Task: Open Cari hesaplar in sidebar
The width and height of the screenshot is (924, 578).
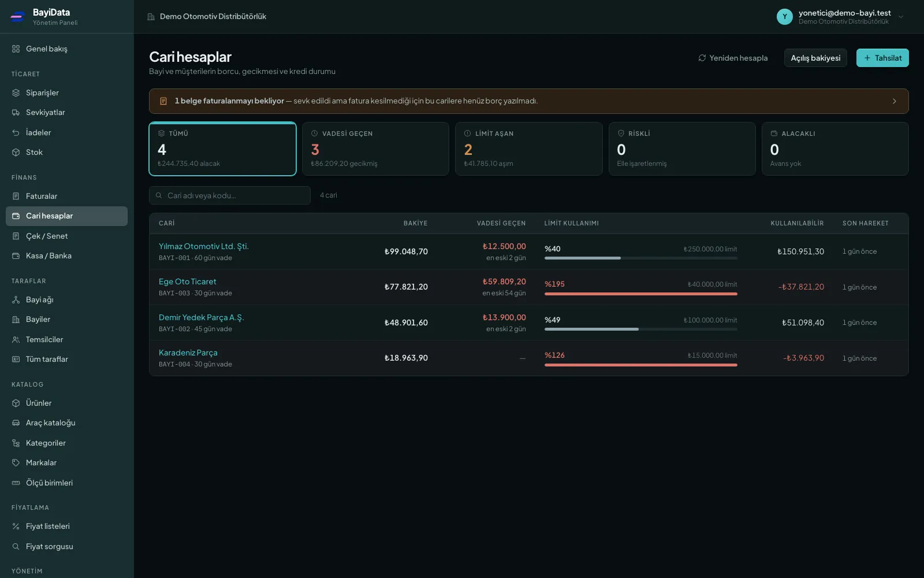Action: [66, 216]
